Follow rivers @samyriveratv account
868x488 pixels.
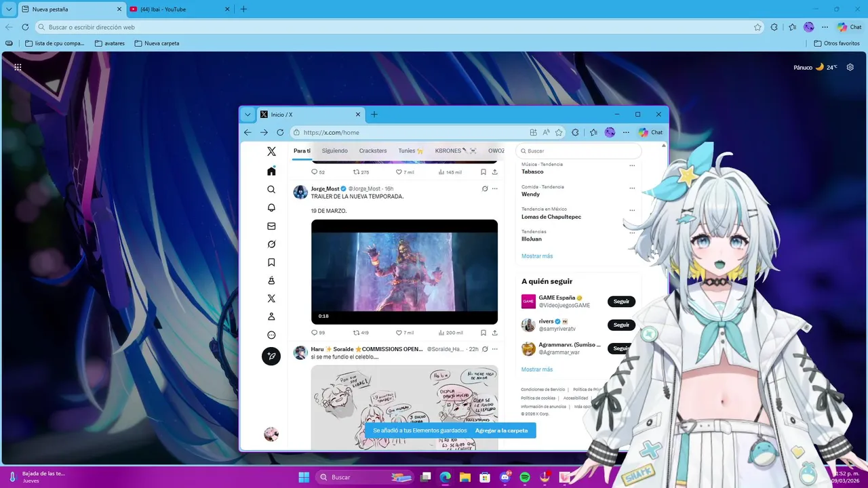click(x=621, y=325)
